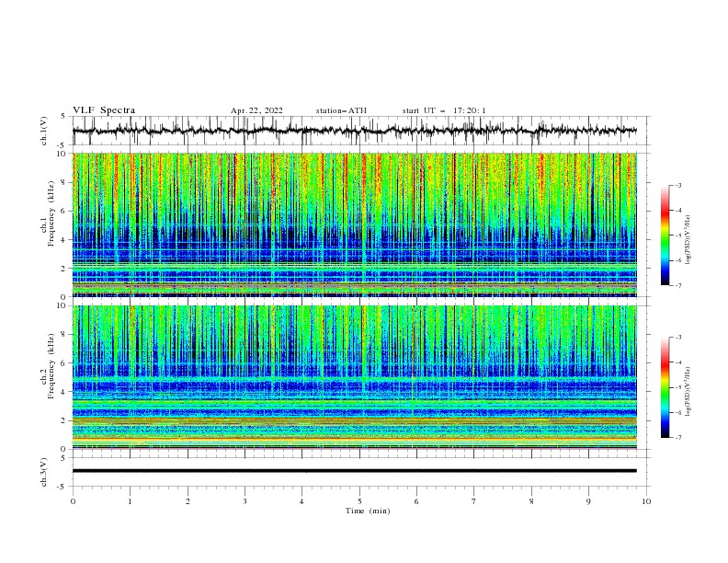Click the "start UT = 17:20:1" header text
The image size is (728, 563).
pyautogui.click(x=444, y=110)
